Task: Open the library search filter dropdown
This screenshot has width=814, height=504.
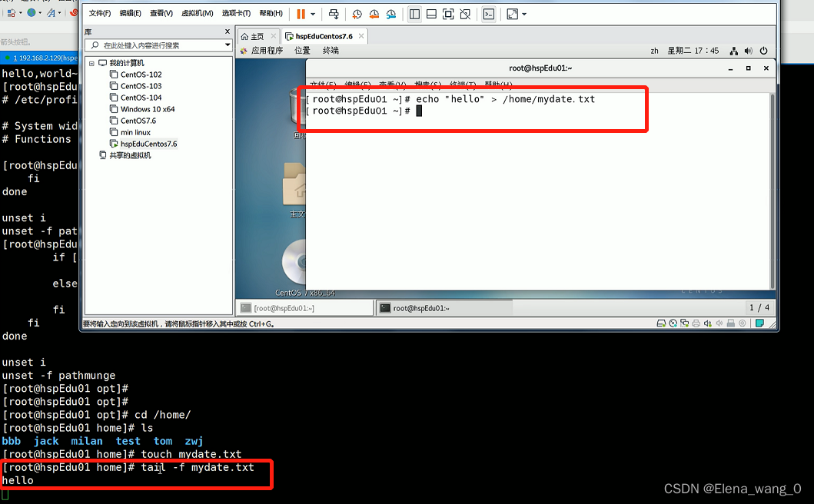Action: [x=228, y=45]
